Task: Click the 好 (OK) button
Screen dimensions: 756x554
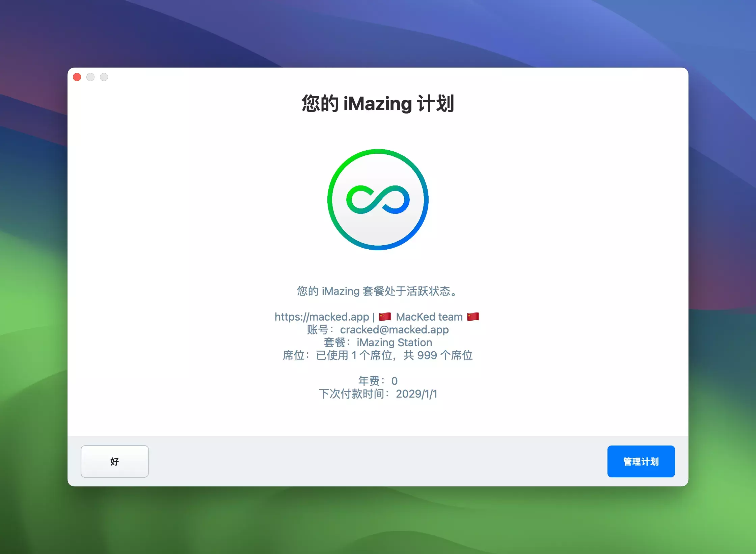Action: click(114, 461)
